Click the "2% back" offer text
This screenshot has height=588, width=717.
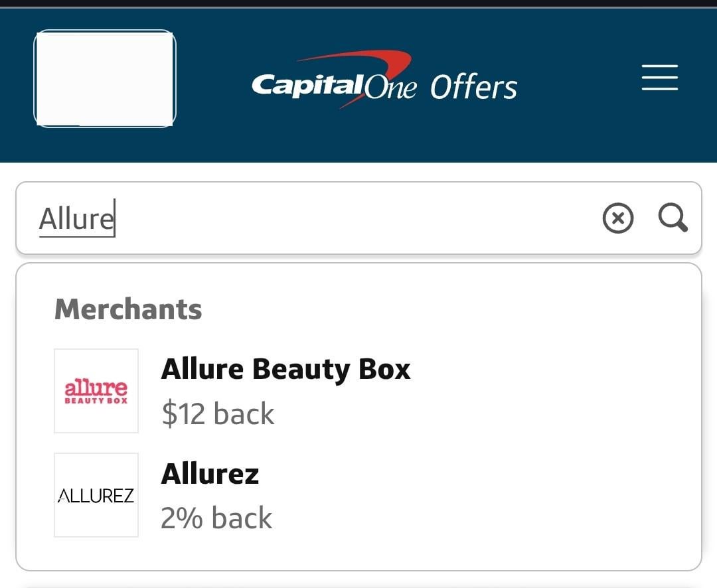coord(216,518)
